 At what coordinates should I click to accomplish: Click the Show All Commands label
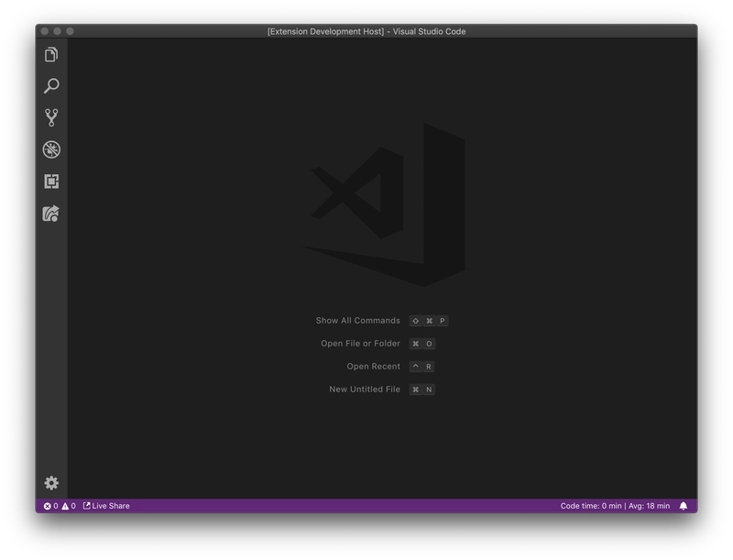pyautogui.click(x=358, y=321)
